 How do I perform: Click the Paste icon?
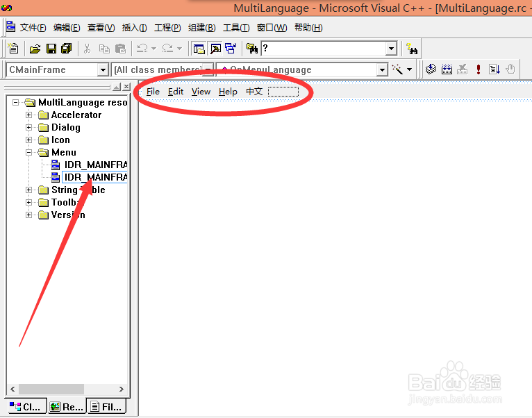tap(120, 49)
